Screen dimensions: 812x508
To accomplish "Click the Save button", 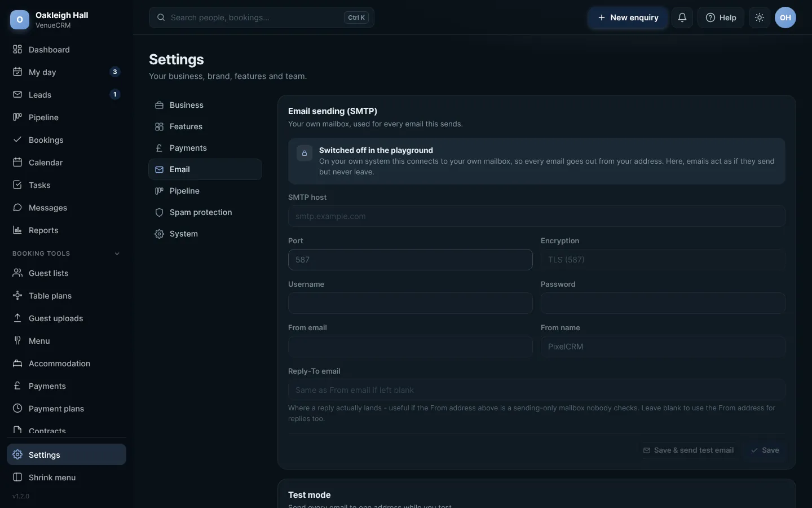I will click(765, 450).
